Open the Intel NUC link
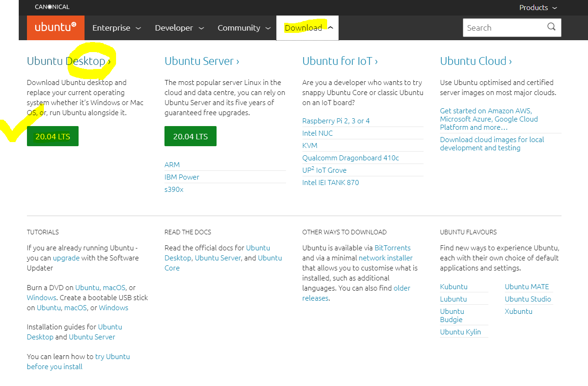The image size is (588, 386). [318, 133]
